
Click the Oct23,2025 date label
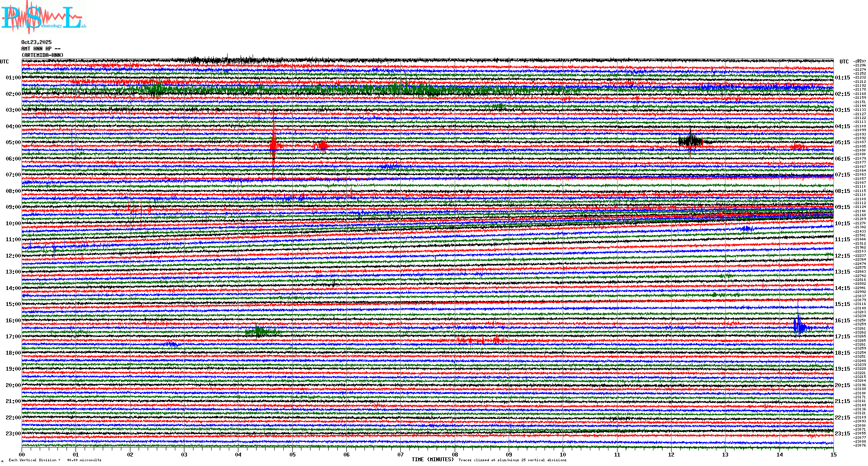36,42
